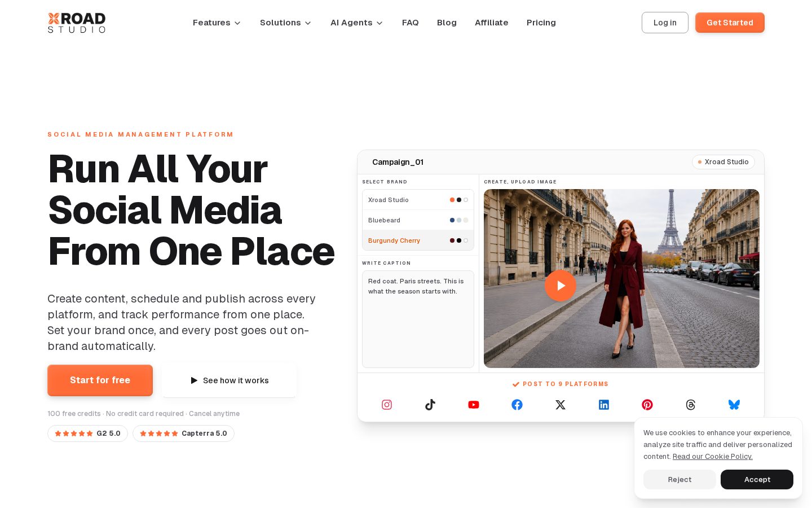Click Xroad Studio brand color dots
The width and height of the screenshot is (812, 508).
pyautogui.click(x=459, y=200)
